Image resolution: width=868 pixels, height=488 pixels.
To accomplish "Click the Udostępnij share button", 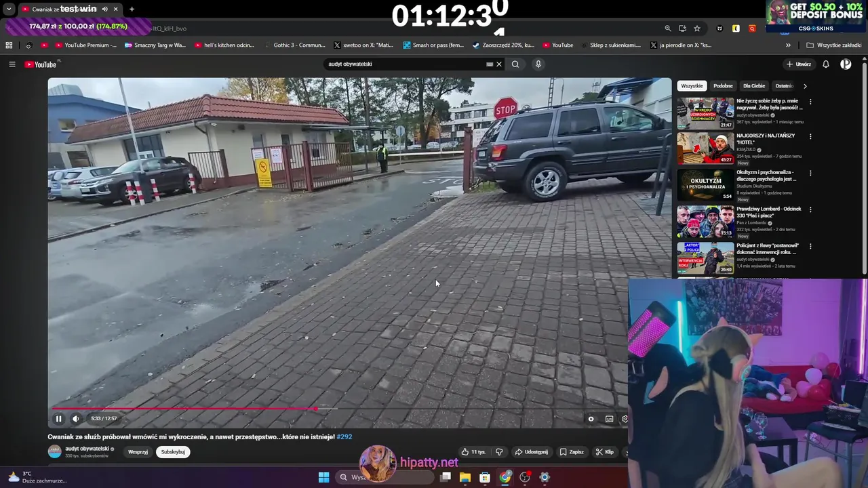I will tap(531, 452).
